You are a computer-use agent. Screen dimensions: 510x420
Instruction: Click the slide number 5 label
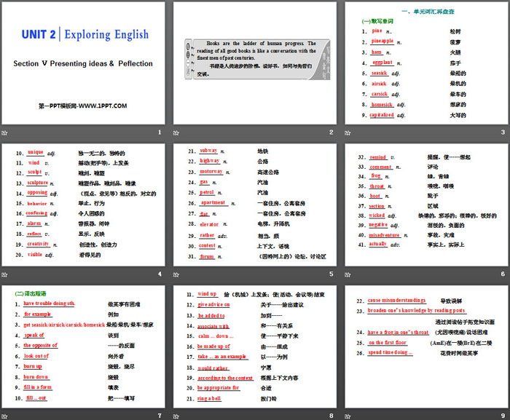click(331, 274)
